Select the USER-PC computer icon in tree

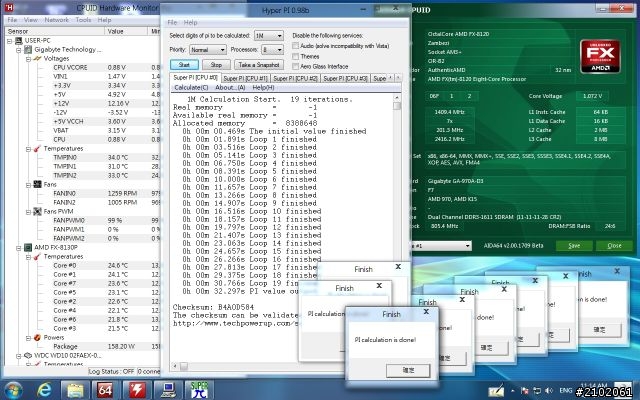click(19, 40)
